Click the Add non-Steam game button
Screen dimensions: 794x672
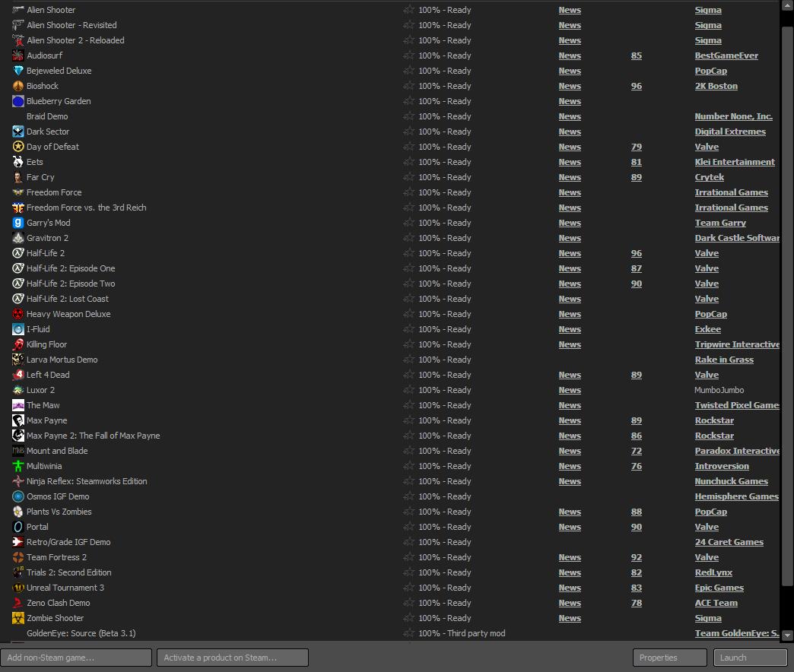click(x=76, y=658)
